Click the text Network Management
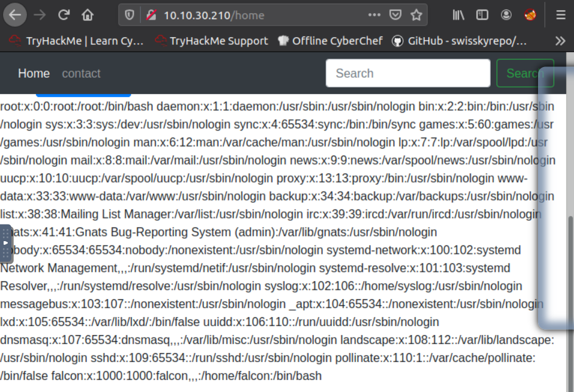574x392 pixels. coord(59,268)
